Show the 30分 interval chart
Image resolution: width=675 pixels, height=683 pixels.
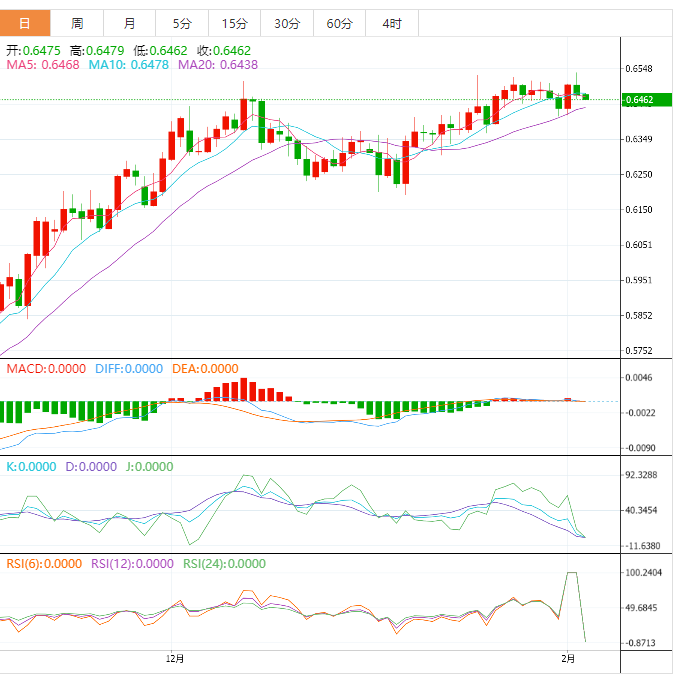click(x=286, y=23)
